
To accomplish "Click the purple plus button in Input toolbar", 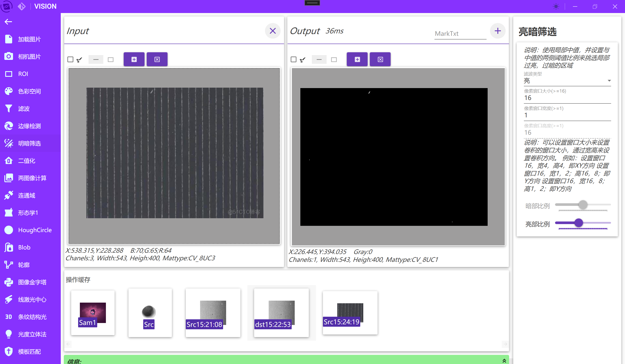I will [x=134, y=59].
